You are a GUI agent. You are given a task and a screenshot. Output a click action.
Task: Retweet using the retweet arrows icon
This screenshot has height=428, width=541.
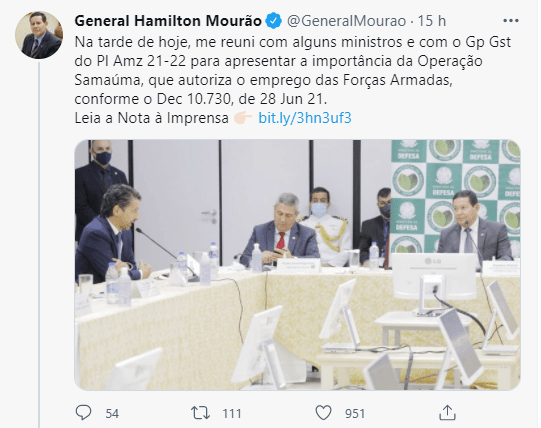click(201, 413)
